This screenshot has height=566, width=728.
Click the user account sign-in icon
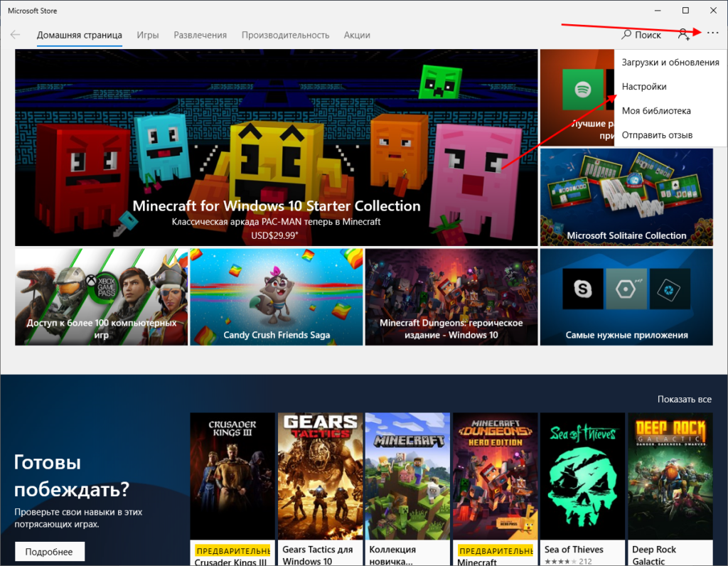[683, 35]
